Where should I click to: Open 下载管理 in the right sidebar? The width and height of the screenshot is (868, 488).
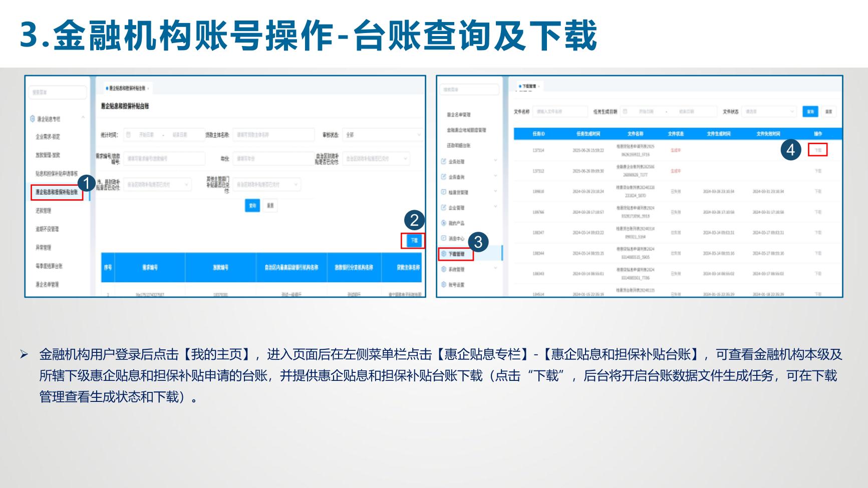pos(456,254)
